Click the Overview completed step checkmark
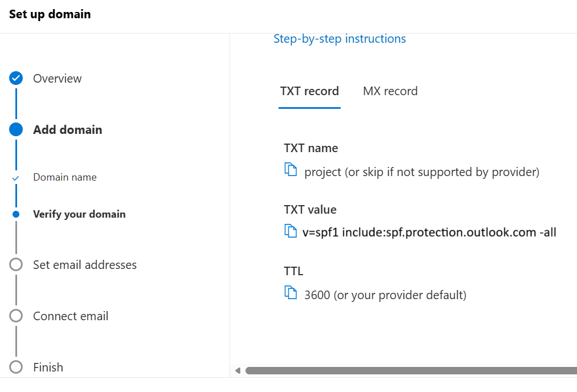This screenshot has width=577, height=392. pos(16,79)
